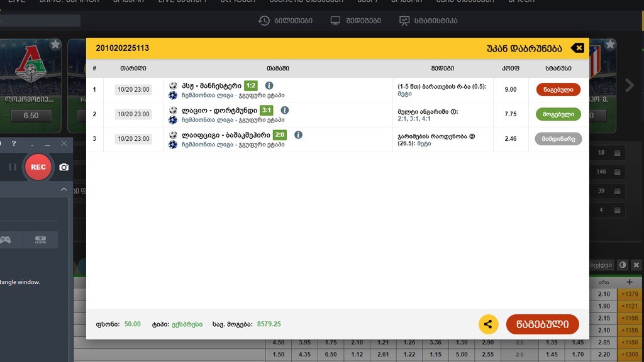Favorite the Atletico card star icon
644x362 pixels.
click(610, 45)
